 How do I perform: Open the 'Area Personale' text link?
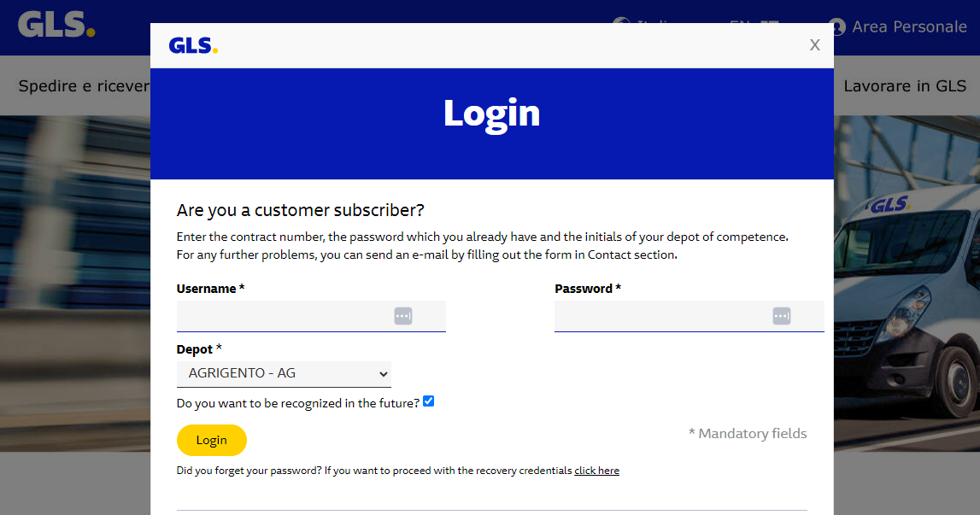(909, 27)
